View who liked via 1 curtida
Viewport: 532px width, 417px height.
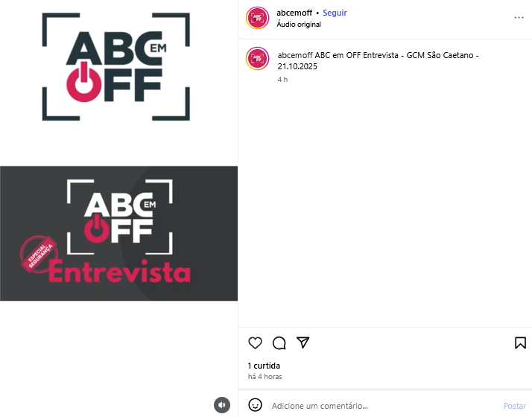click(x=264, y=366)
